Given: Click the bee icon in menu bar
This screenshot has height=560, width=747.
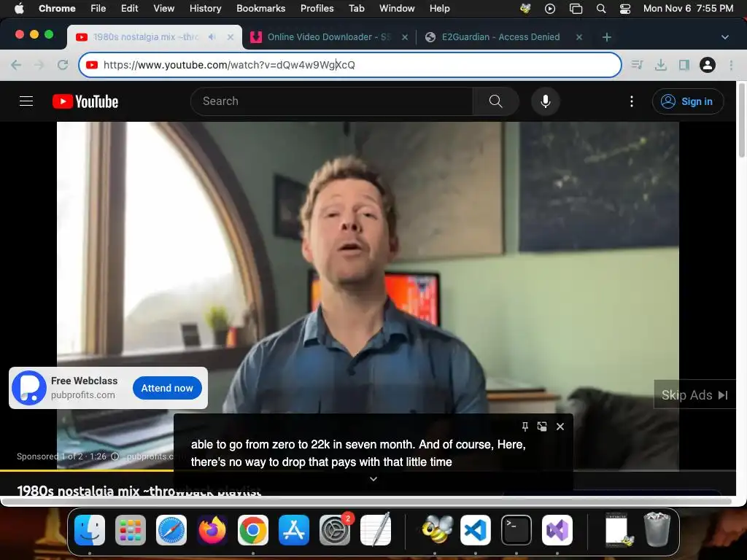Looking at the screenshot, I should pos(525,8).
